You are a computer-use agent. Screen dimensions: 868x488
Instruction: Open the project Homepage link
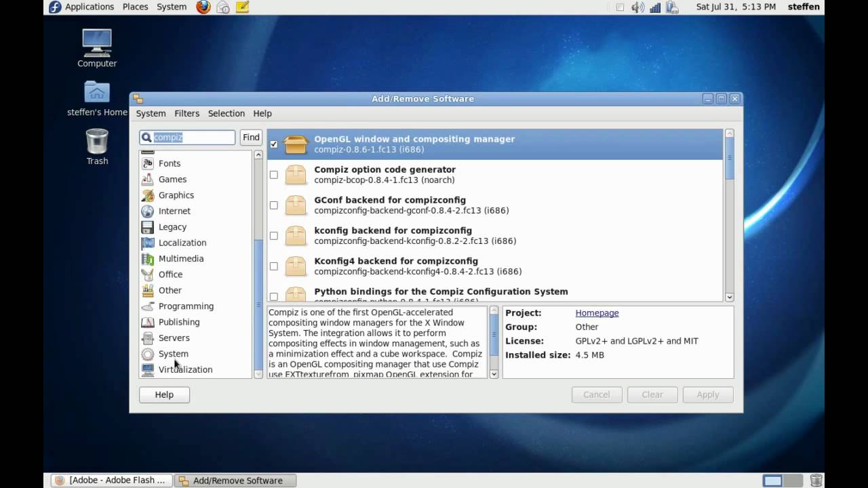click(x=597, y=313)
